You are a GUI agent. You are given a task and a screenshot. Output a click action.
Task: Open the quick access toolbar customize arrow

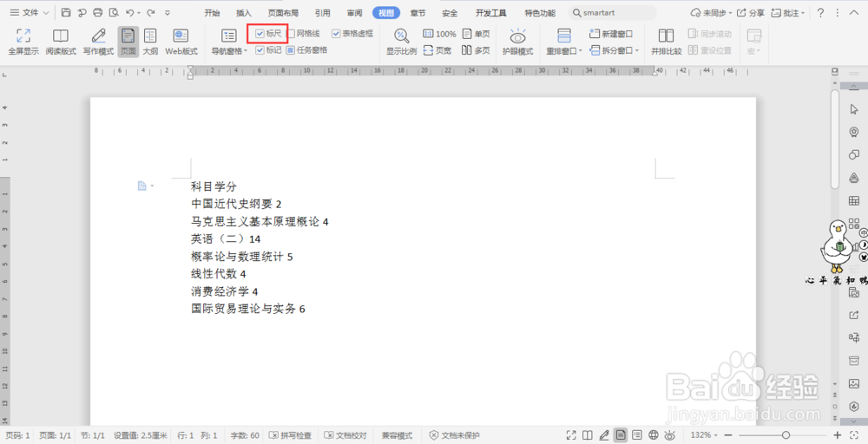click(168, 12)
